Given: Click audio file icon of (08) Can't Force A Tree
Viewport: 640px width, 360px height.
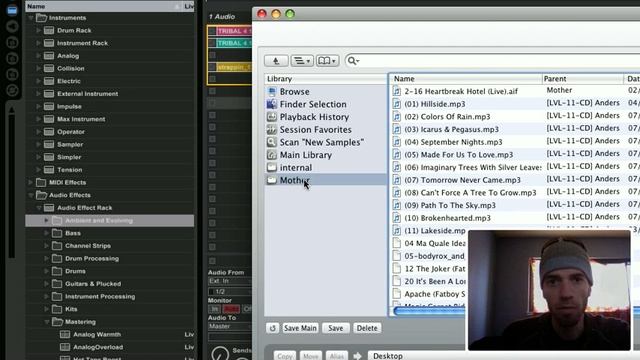Looking at the screenshot, I should (x=397, y=193).
